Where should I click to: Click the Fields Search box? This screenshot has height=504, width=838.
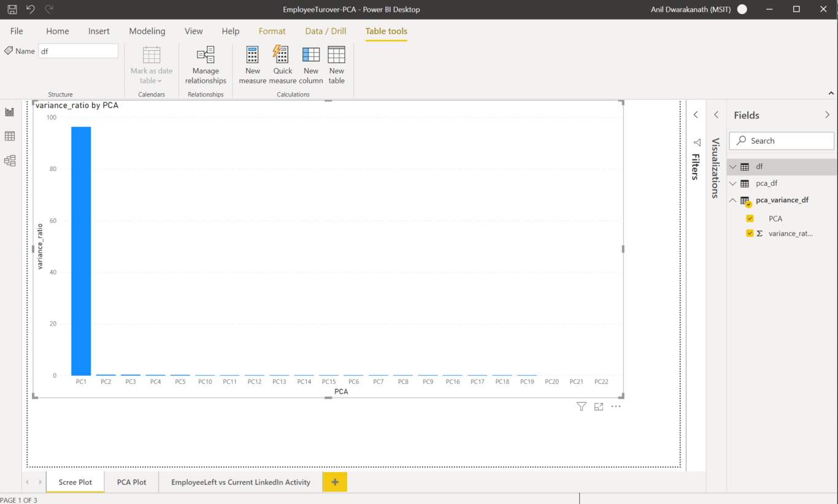(x=782, y=140)
